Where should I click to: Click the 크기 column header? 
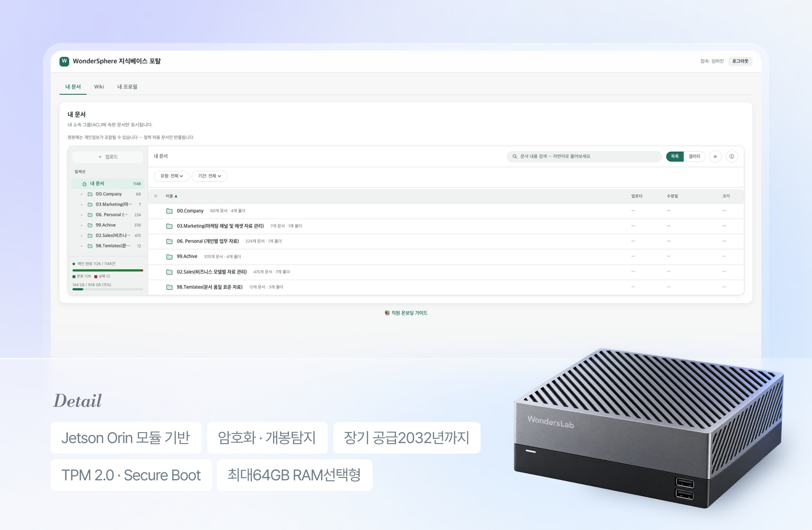click(726, 196)
